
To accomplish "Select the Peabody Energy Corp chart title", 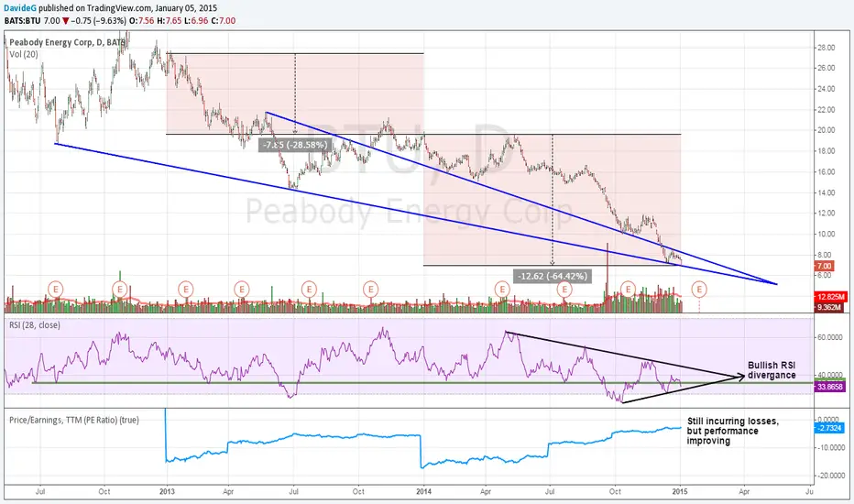I will (x=67, y=42).
